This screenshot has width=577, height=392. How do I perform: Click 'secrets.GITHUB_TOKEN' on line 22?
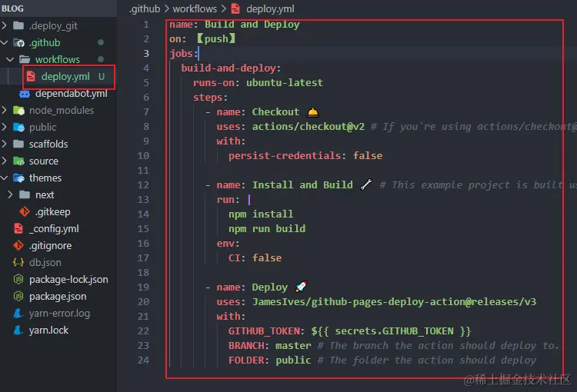click(394, 331)
